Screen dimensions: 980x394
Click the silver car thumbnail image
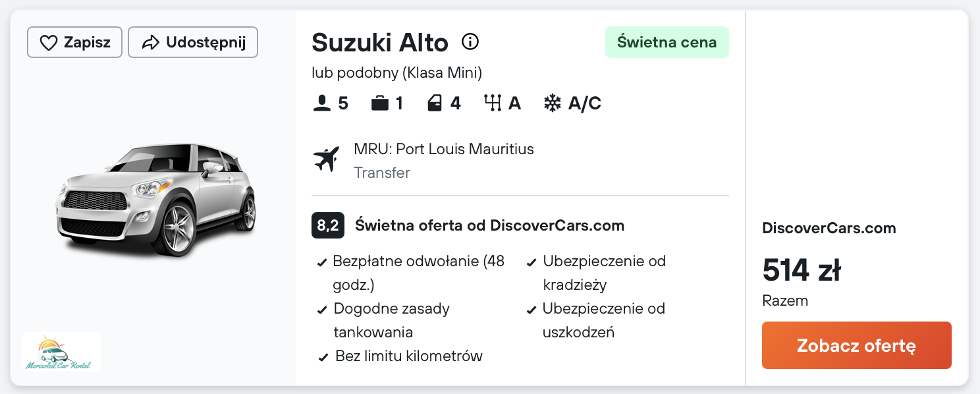pos(157,198)
